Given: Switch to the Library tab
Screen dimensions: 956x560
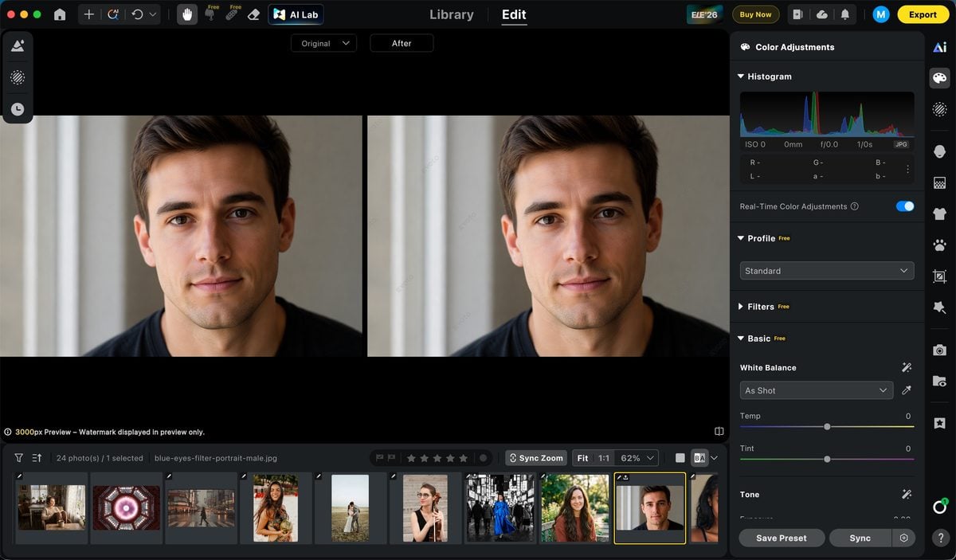Looking at the screenshot, I should pyautogui.click(x=451, y=14).
